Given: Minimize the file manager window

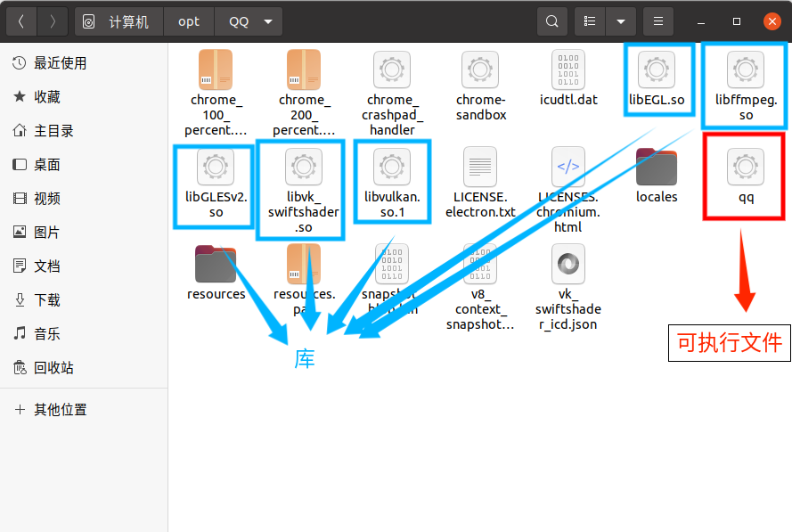Looking at the screenshot, I should (x=701, y=21).
